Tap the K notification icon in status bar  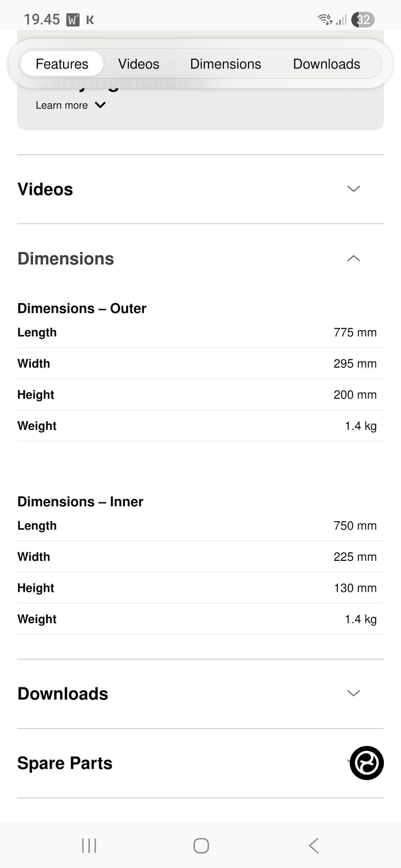pos(90,20)
